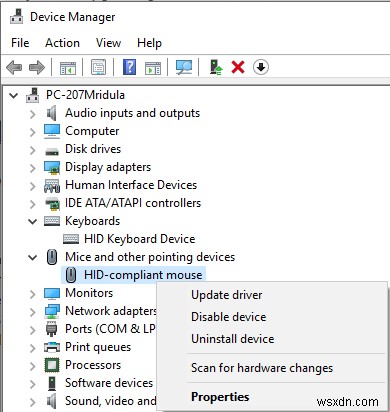Click the Network adapters icon

52,311
